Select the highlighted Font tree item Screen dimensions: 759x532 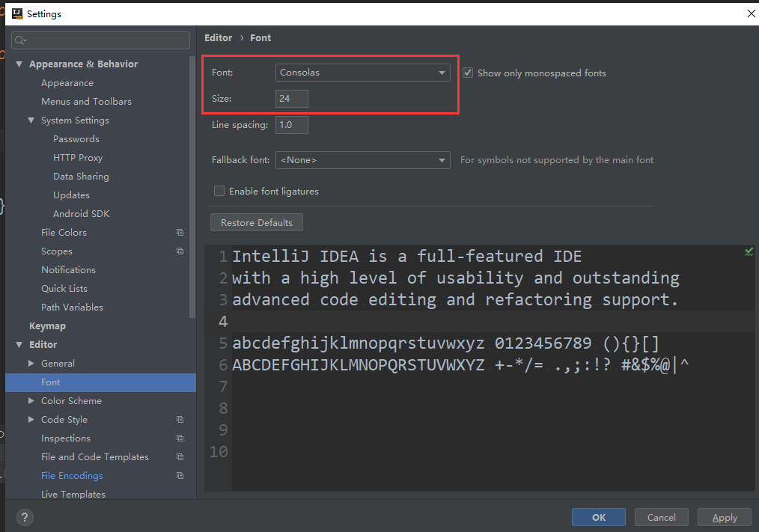(101, 382)
